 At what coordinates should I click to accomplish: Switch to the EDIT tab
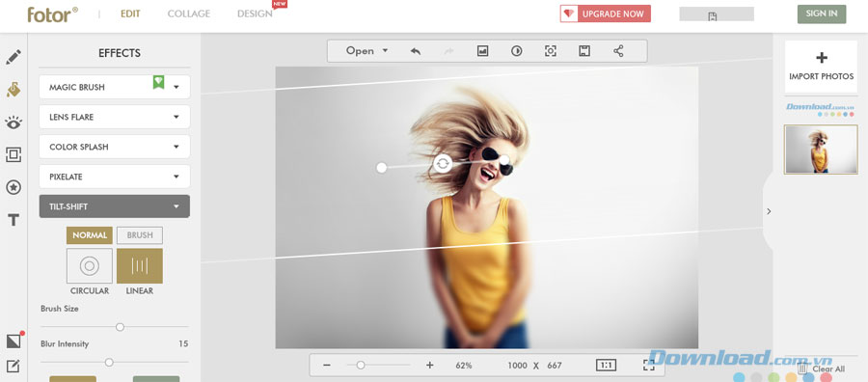pyautogui.click(x=130, y=14)
